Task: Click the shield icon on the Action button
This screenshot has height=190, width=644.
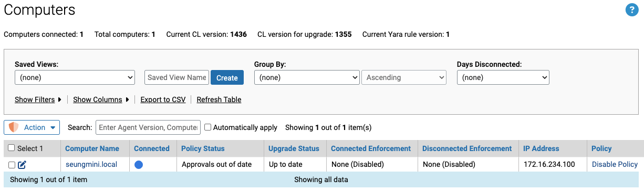Action: point(14,127)
